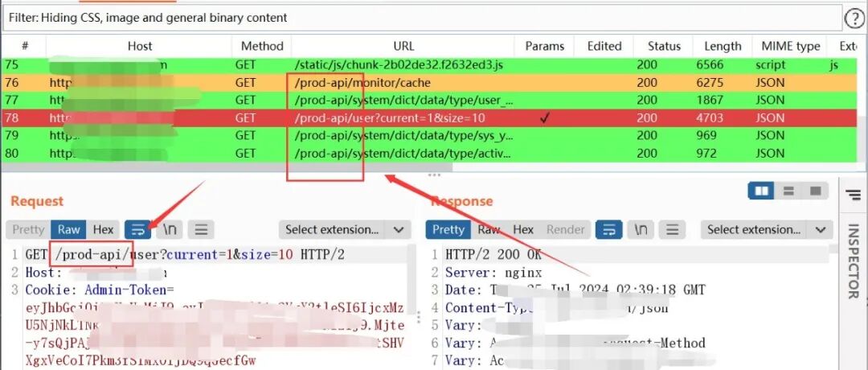Sort history by the # column header
This screenshot has width=868, height=370.
[x=24, y=46]
